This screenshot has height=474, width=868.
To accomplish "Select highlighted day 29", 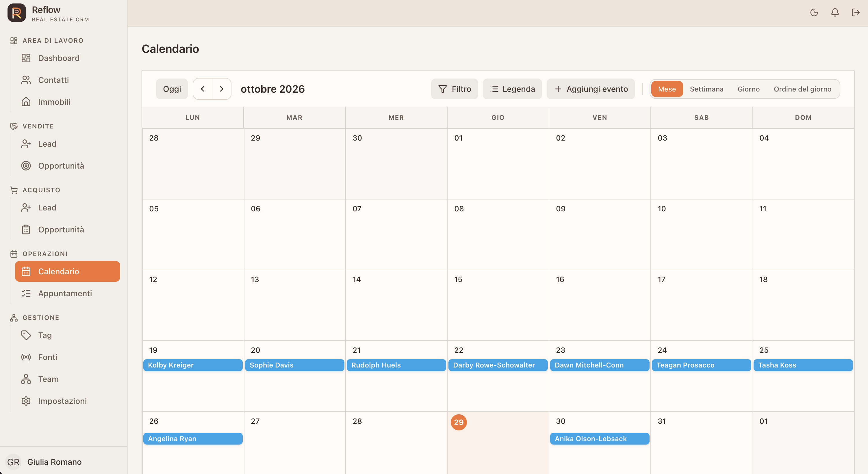I will tap(459, 422).
